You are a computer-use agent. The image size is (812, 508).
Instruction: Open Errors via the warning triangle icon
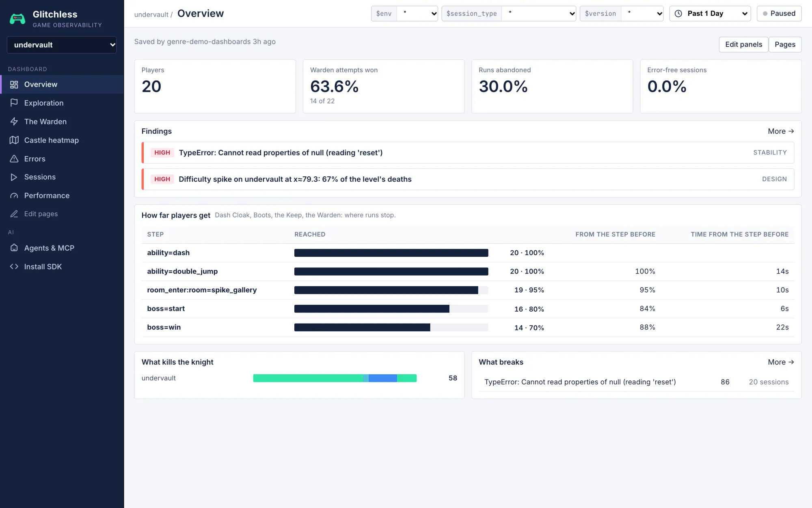coord(14,159)
